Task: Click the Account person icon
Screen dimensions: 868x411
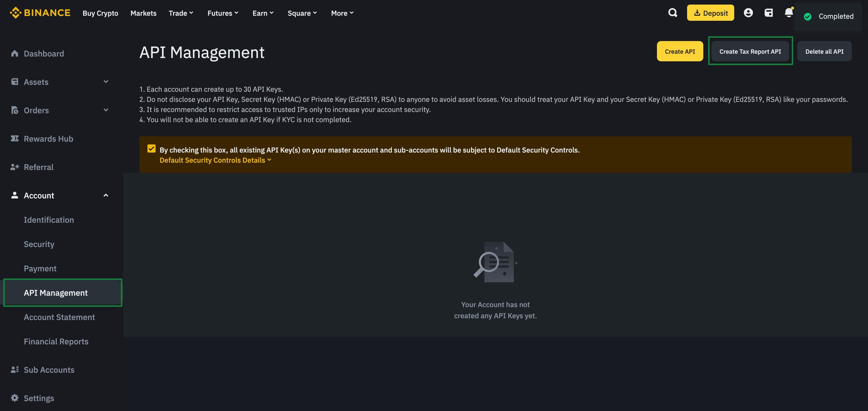Action: [x=14, y=195]
